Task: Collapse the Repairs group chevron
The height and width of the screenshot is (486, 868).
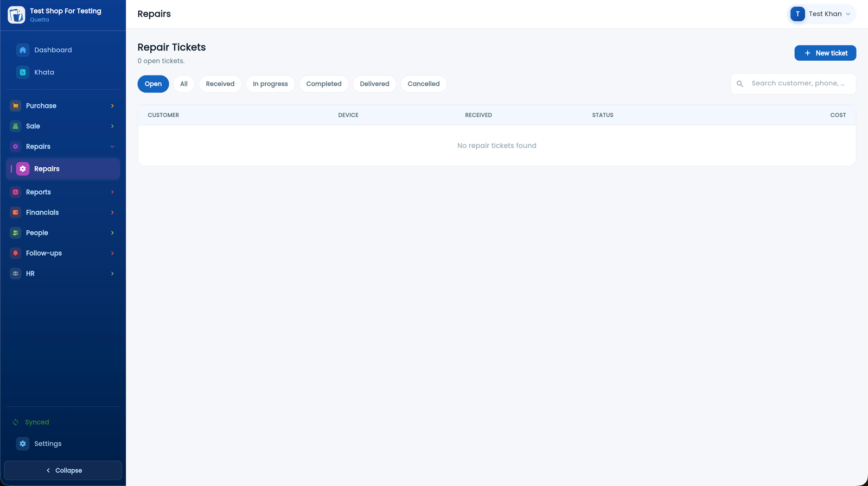Action: 112,147
